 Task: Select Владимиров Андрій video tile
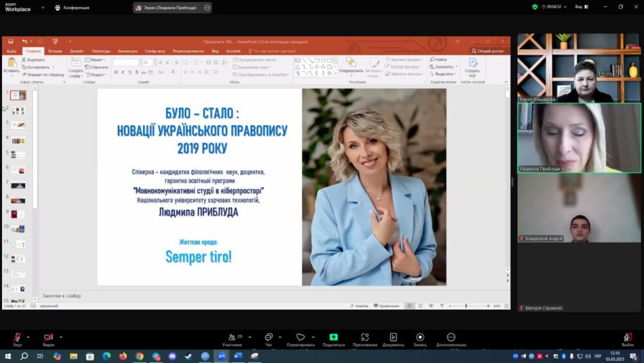tap(579, 208)
